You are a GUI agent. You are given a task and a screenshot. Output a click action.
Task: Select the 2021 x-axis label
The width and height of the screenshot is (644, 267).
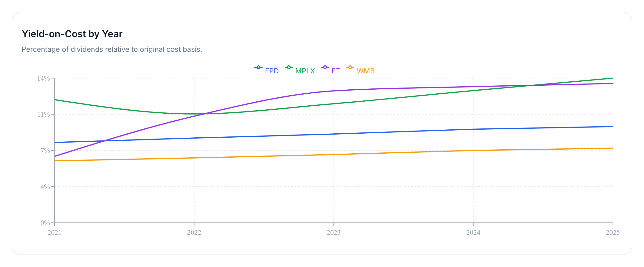(54, 232)
